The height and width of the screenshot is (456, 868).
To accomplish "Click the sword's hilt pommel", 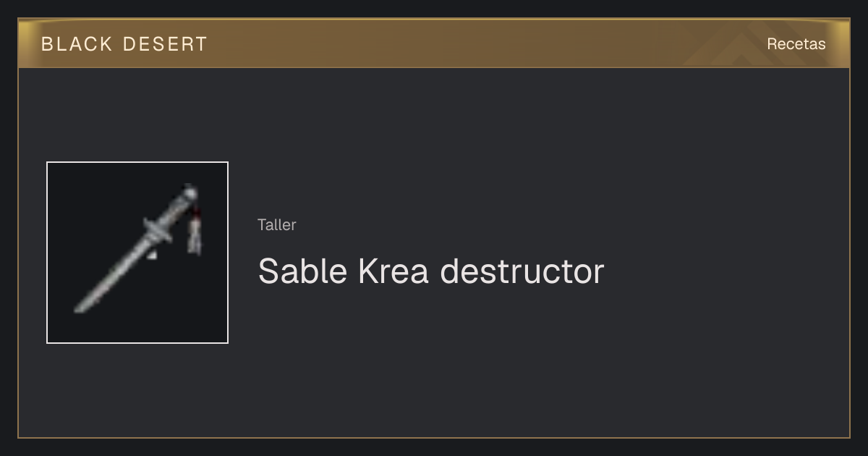I will [190, 193].
